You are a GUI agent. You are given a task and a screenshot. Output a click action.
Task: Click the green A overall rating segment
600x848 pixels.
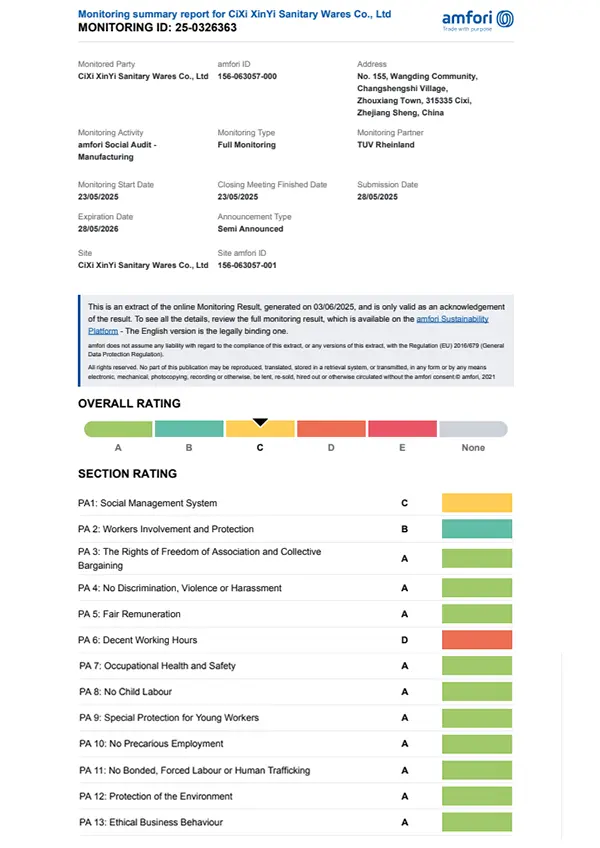click(118, 429)
